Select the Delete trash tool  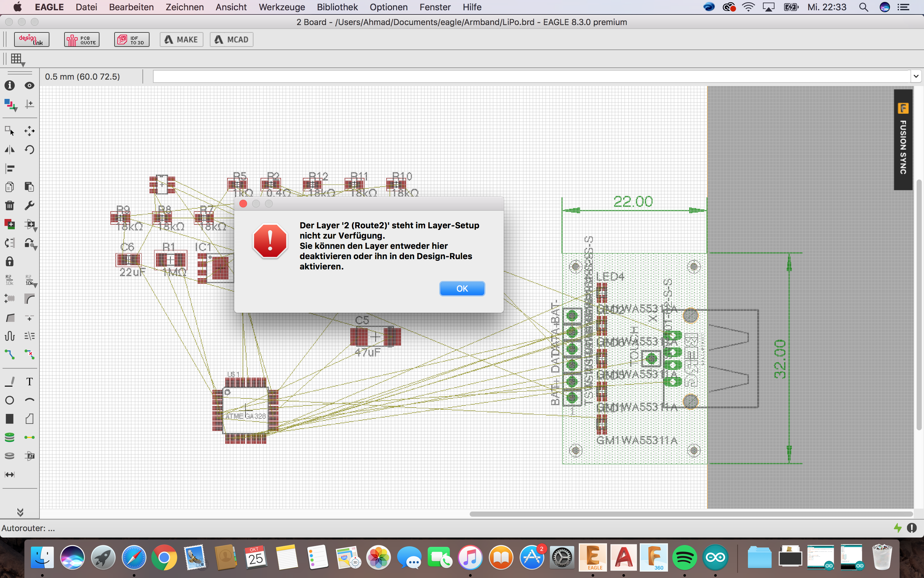click(x=10, y=206)
